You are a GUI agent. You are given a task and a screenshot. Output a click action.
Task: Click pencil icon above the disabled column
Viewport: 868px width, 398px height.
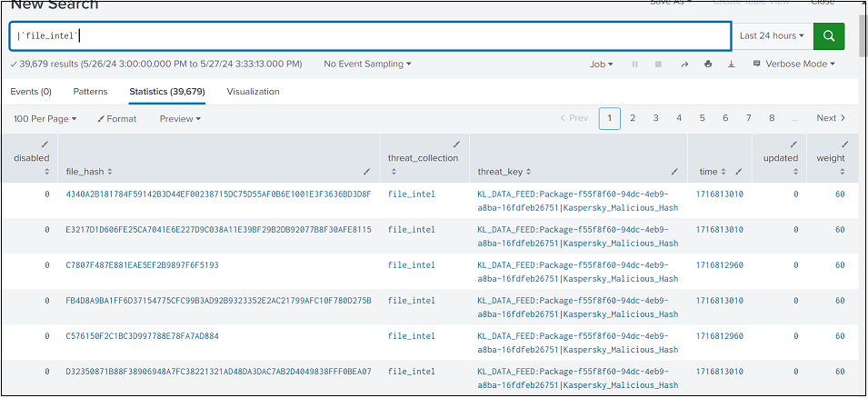pos(45,144)
